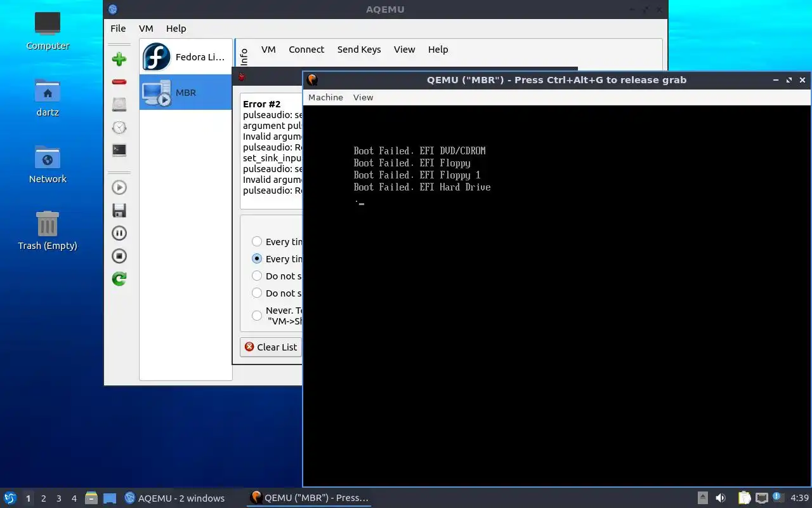
Task: Open the Network desktop icon
Action: pyautogui.click(x=48, y=164)
